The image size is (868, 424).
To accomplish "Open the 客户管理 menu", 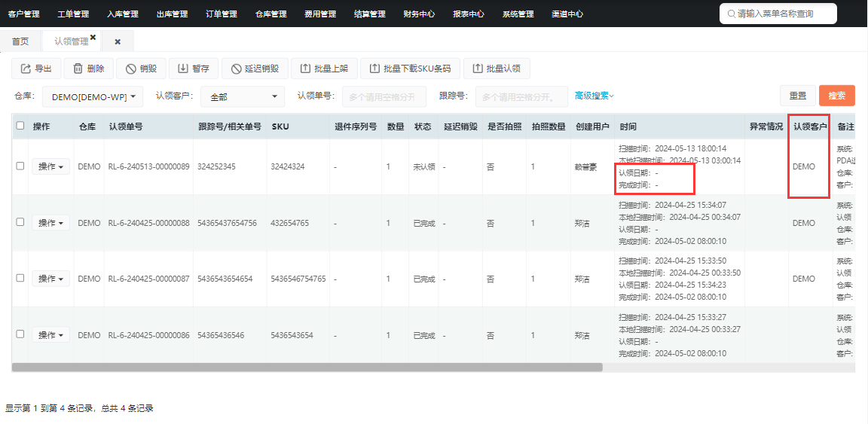I will pos(24,14).
